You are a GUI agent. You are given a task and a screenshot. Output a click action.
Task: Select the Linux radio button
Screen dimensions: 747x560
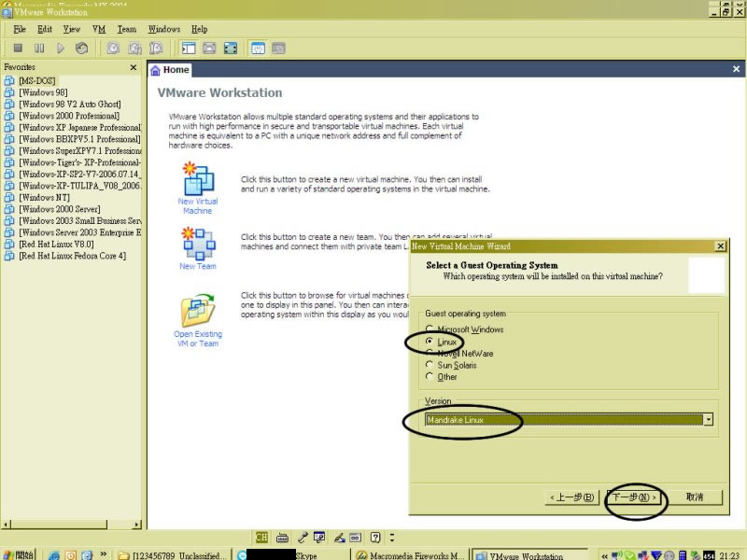tap(430, 342)
